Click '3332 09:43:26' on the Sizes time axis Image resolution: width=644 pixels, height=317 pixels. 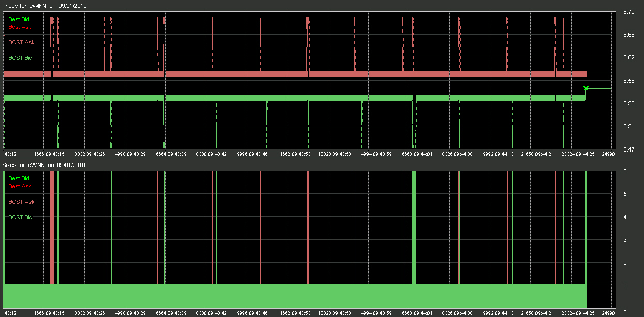[x=90, y=313]
